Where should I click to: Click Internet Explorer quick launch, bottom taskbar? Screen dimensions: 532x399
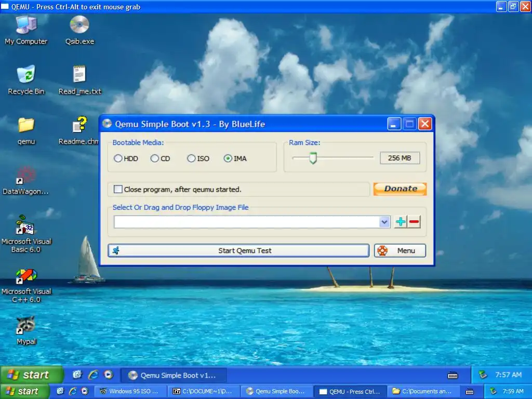tap(73, 391)
